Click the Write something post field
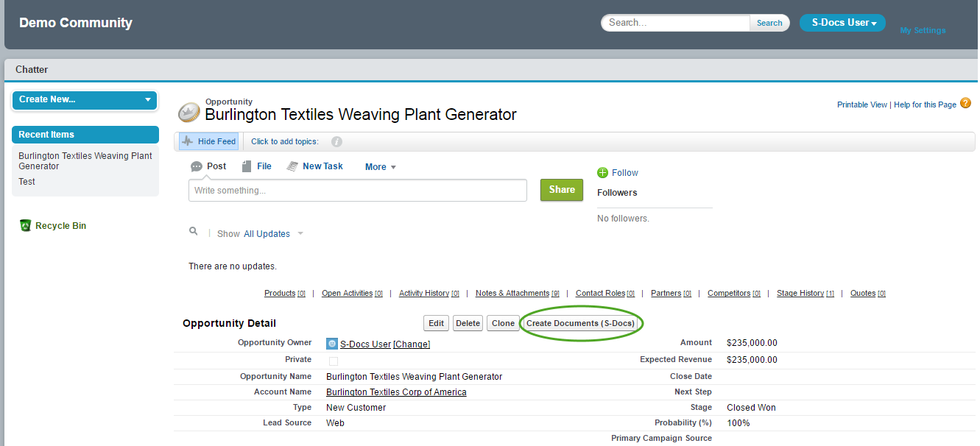Screen dimensions: 980x446 358,191
